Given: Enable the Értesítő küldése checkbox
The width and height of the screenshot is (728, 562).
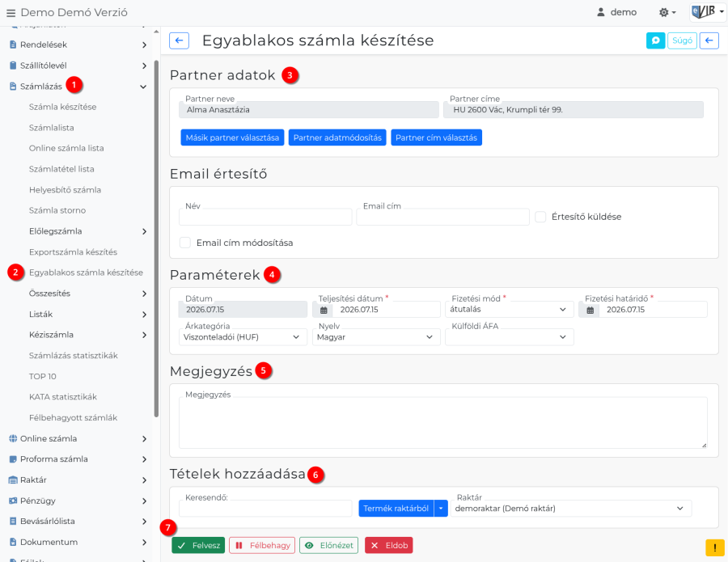Looking at the screenshot, I should pos(540,217).
